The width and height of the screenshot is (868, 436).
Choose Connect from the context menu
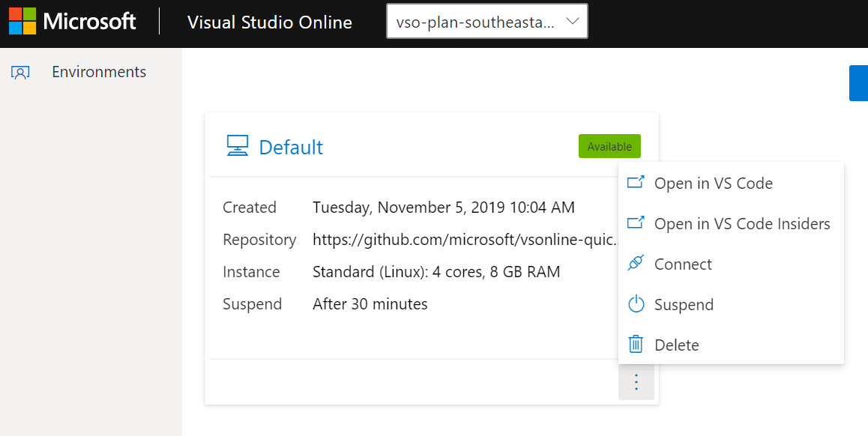click(x=683, y=264)
